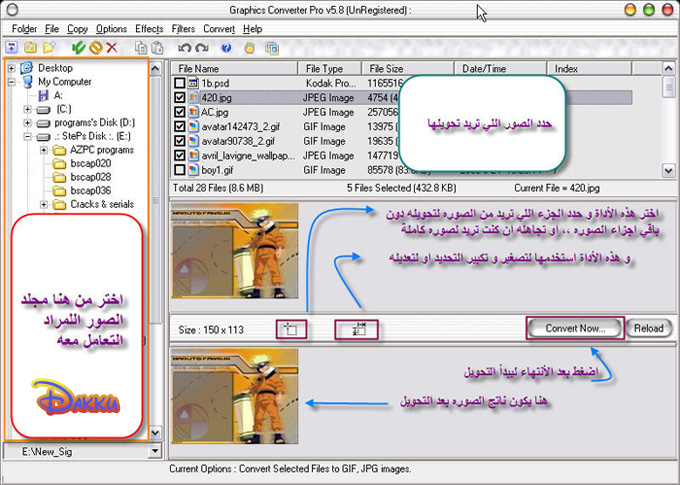Image resolution: width=680 pixels, height=485 pixels.
Task: Click the My Computer icon in tree
Action: (x=27, y=82)
